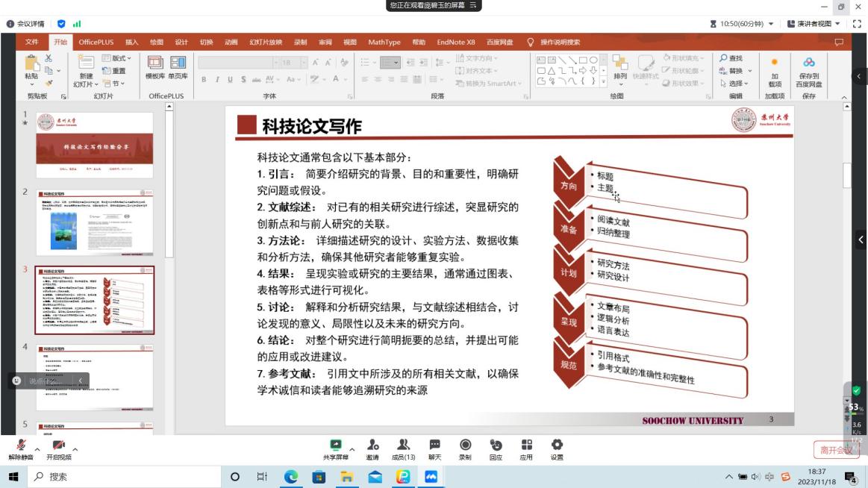Switch to the Insert (插入) ribbon tab
The image size is (868, 488).
(131, 43)
